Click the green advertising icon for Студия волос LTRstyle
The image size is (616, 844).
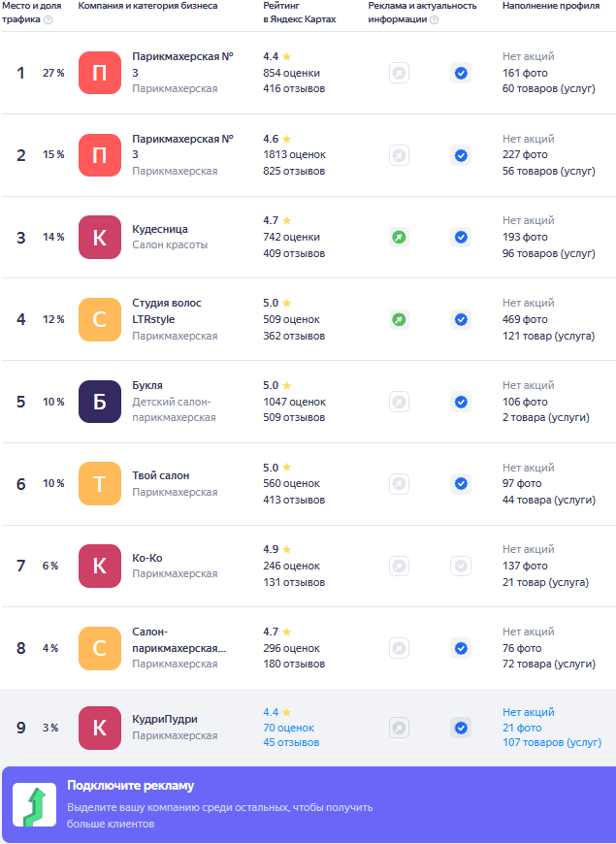(399, 319)
